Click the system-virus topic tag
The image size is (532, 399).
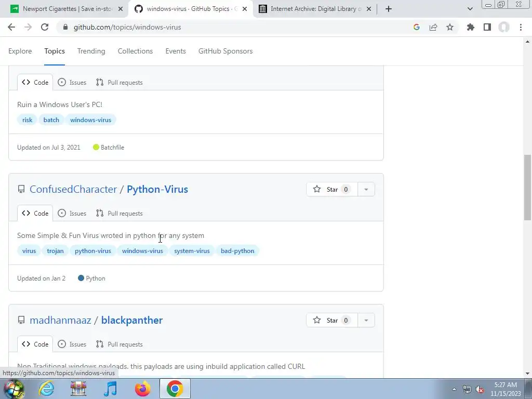pos(192,251)
